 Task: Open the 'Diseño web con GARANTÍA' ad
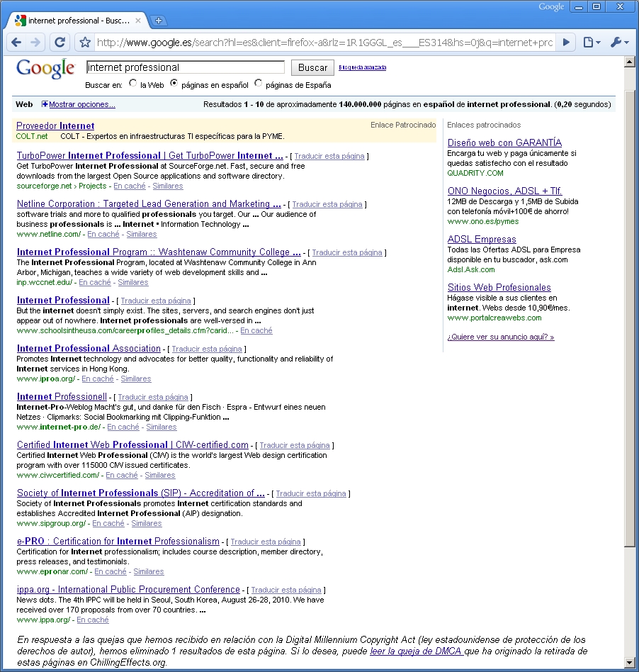pos(504,142)
